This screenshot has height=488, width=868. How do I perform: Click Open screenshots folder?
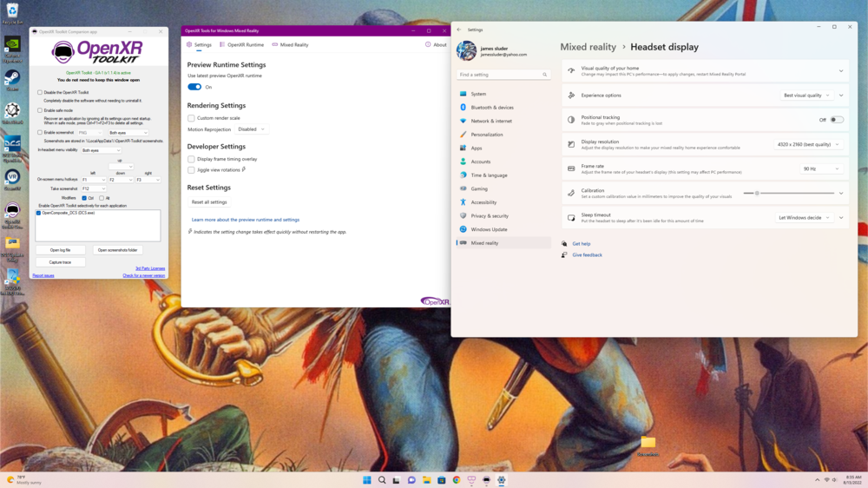(117, 250)
